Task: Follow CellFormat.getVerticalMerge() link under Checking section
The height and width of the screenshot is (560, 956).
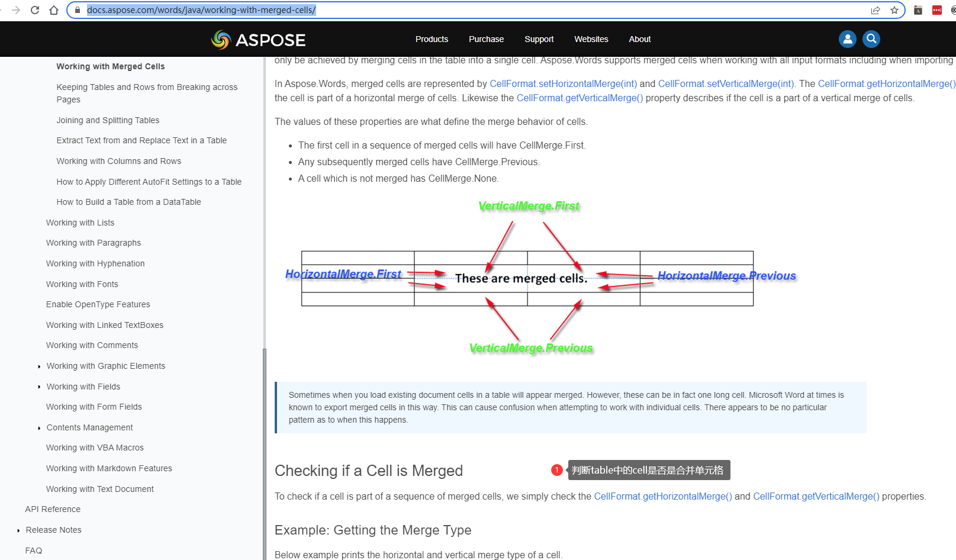Action: pos(816,496)
